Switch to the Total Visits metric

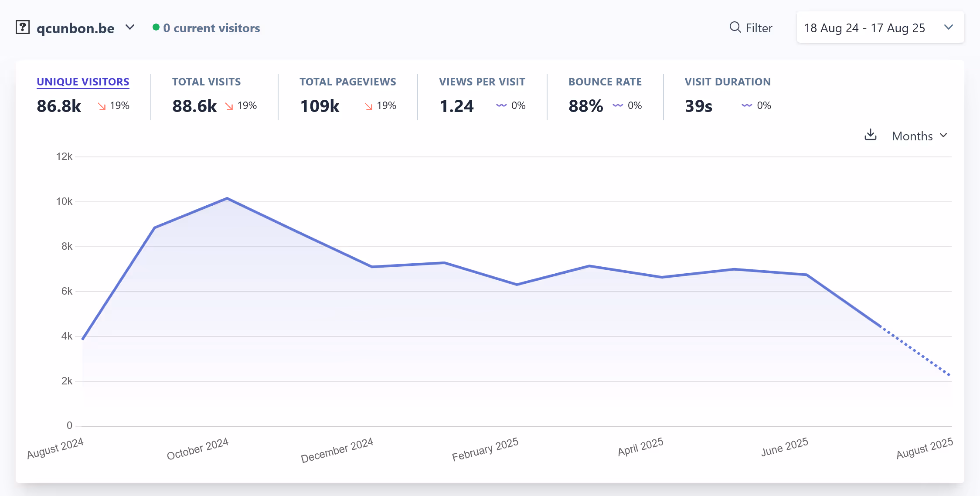(x=206, y=82)
